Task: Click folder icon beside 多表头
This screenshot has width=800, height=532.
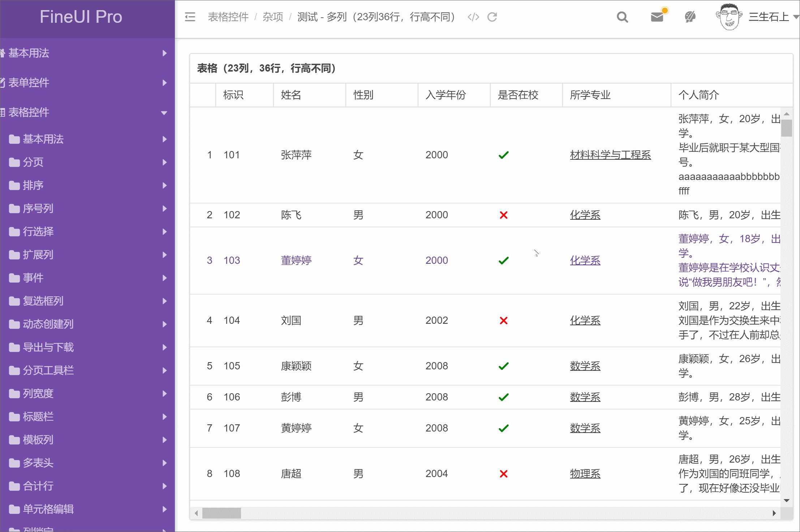Action: point(14,463)
